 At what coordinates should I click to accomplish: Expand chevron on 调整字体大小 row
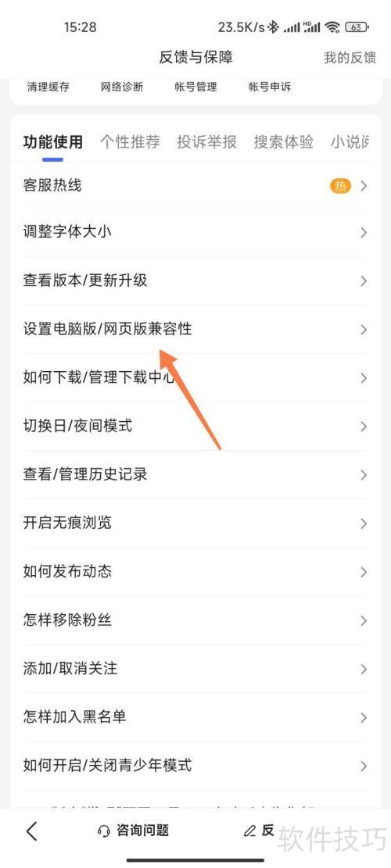[x=364, y=233]
